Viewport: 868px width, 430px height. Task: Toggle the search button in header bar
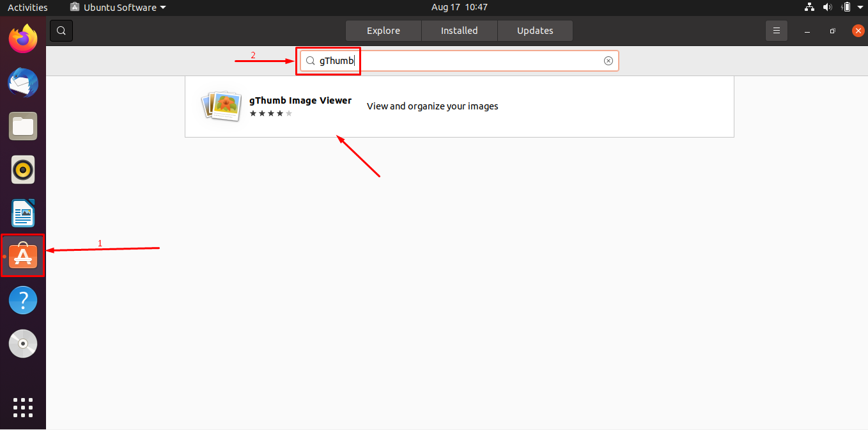(x=61, y=30)
